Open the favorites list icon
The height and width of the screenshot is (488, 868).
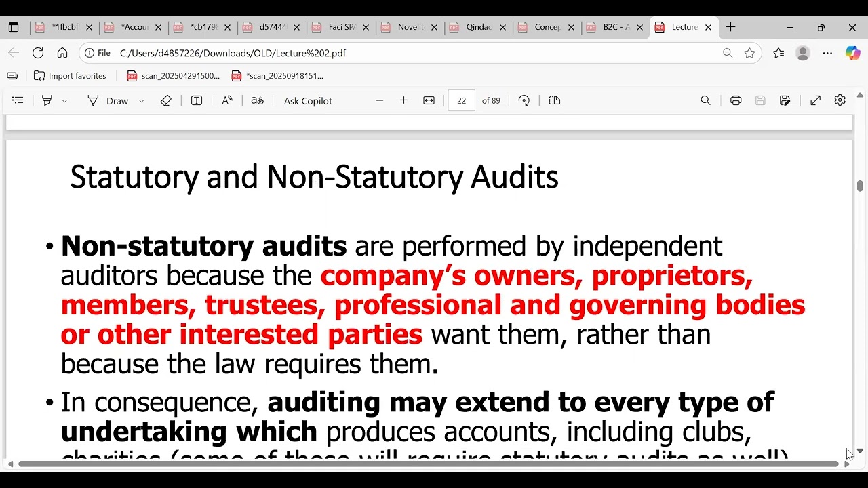coord(778,53)
